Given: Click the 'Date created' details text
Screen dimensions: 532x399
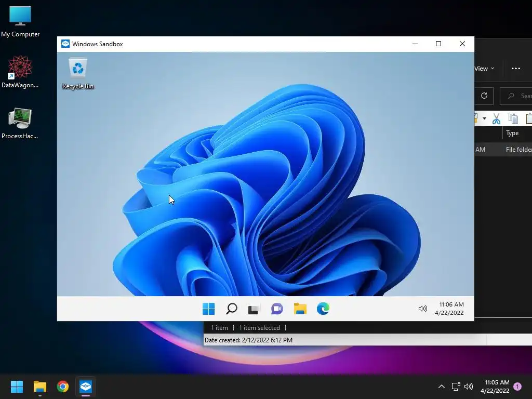Looking at the screenshot, I should [248, 340].
